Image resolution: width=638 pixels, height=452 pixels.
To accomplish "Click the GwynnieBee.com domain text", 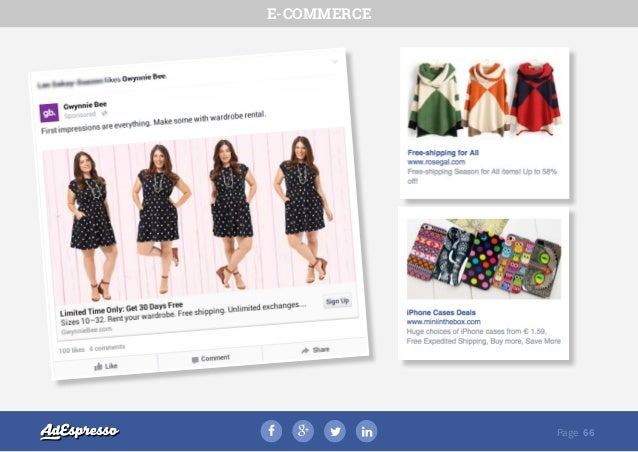I will 86,330.
